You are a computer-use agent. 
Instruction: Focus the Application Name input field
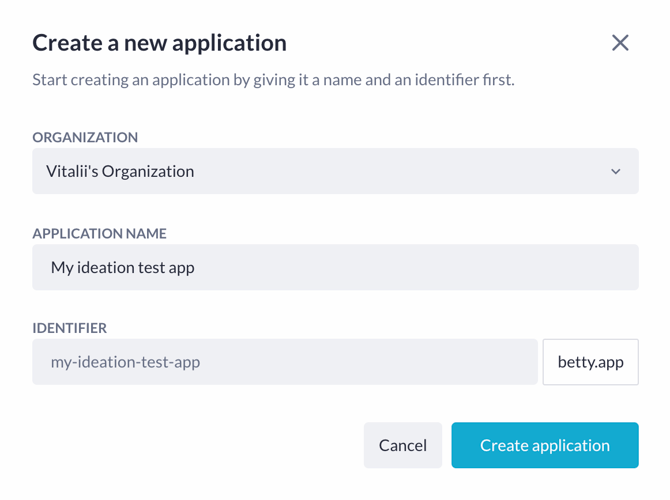(335, 268)
